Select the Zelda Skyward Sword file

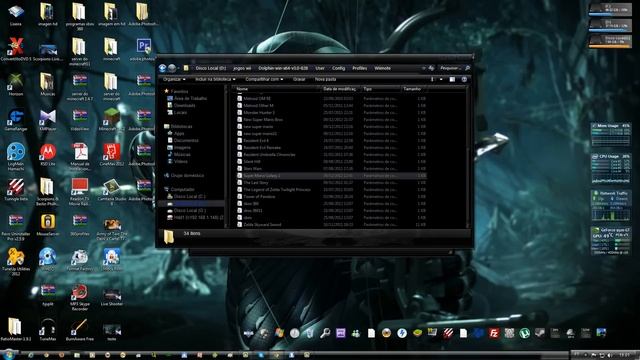pyautogui.click(x=262, y=224)
